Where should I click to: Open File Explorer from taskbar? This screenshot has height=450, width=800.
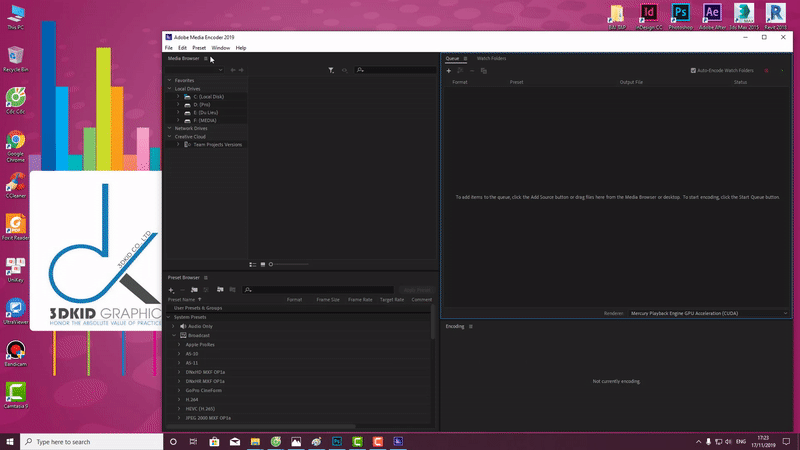(255, 441)
